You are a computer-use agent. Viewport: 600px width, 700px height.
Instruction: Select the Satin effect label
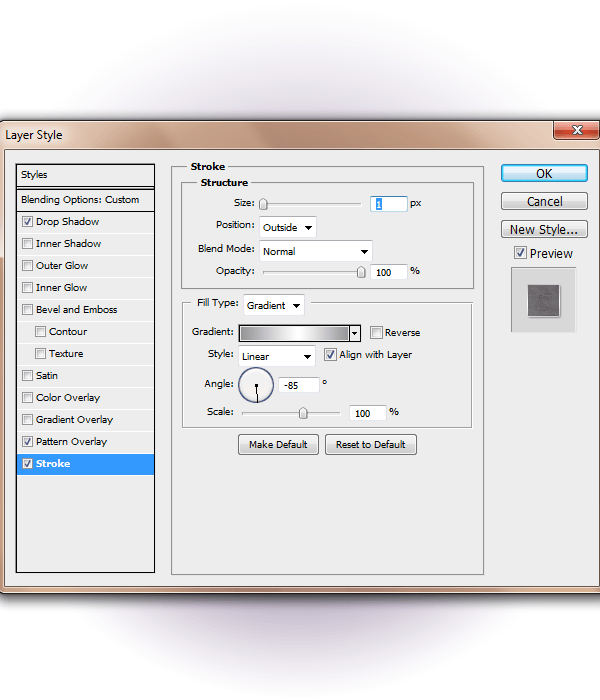pos(47,375)
